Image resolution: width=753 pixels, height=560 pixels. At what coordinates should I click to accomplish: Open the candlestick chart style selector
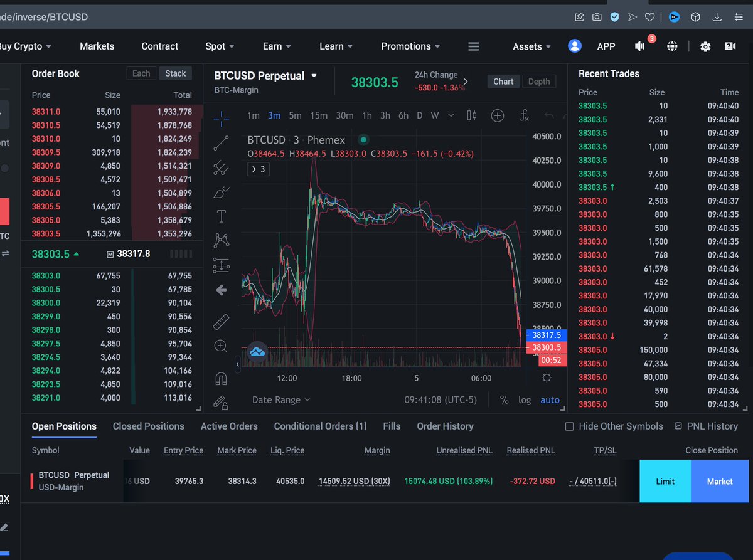[472, 115]
